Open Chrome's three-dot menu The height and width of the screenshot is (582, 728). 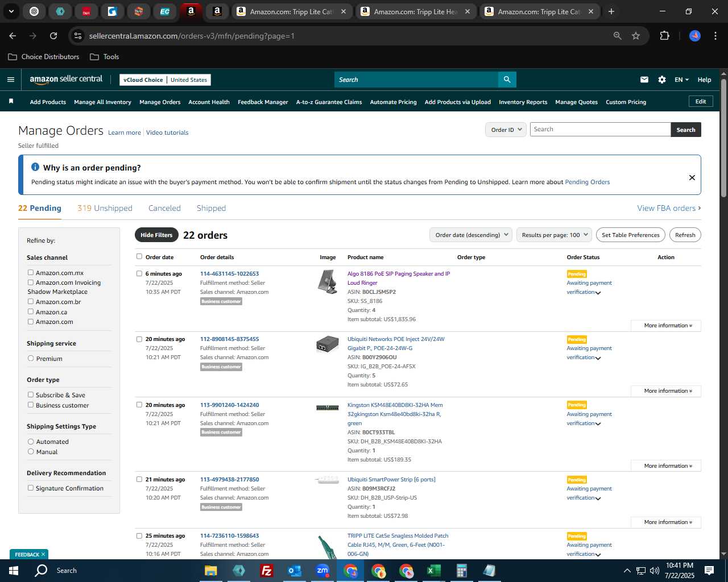714,36
